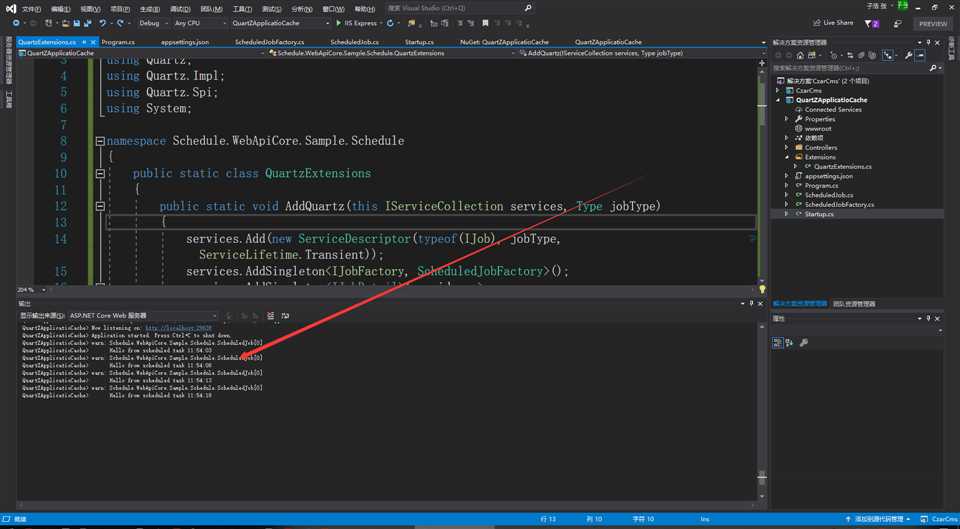
Task: Click the Clear All icon in Output panel
Action: coord(271,316)
